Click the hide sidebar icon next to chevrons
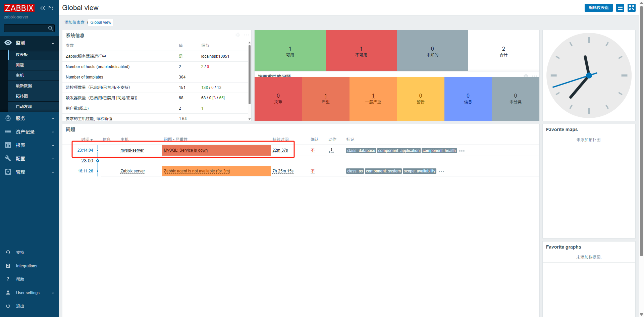This screenshot has width=644, height=317. pos(51,8)
